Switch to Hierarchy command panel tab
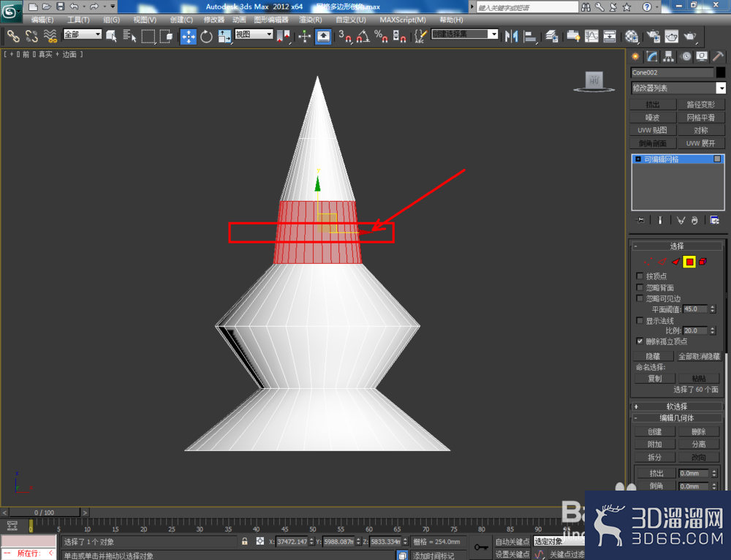Viewport: 731px width, 560px height. point(669,57)
